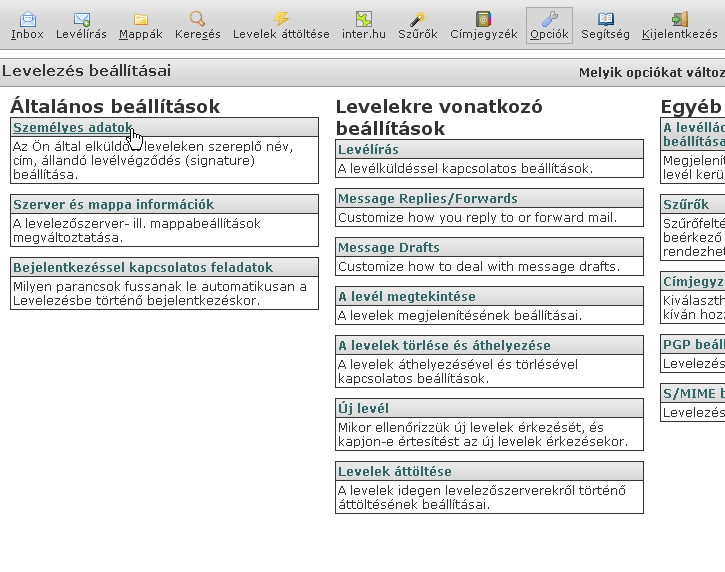Image resolution: width=725 pixels, height=572 pixels.
Task: Select the Kijelentkezés toolbar label
Action: pos(680,34)
